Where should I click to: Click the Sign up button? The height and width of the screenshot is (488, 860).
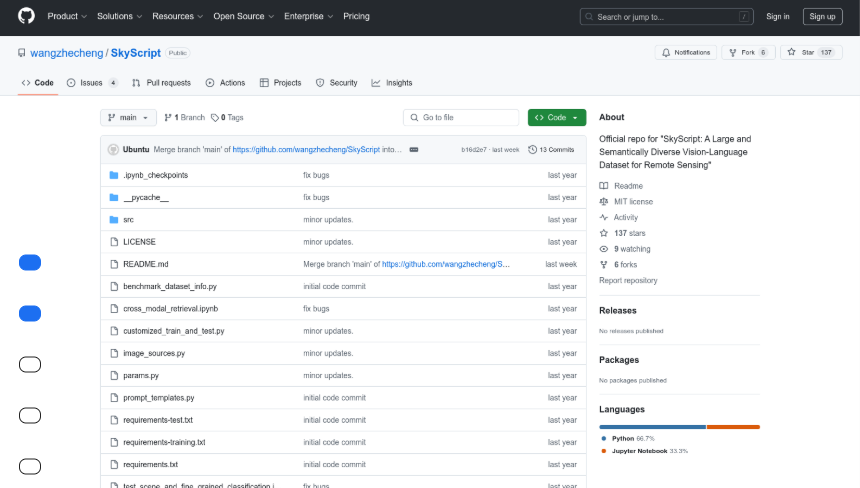(822, 16)
